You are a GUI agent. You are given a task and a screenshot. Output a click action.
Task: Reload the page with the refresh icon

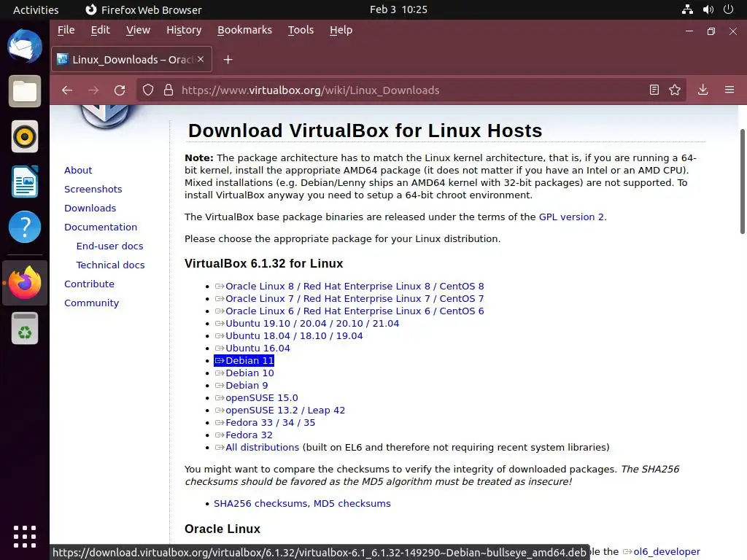click(120, 90)
